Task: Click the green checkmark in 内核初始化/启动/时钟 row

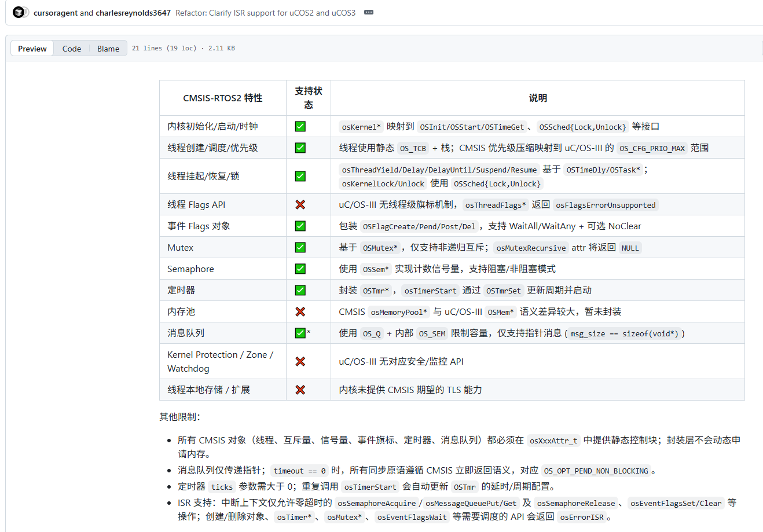Action: coord(300,126)
